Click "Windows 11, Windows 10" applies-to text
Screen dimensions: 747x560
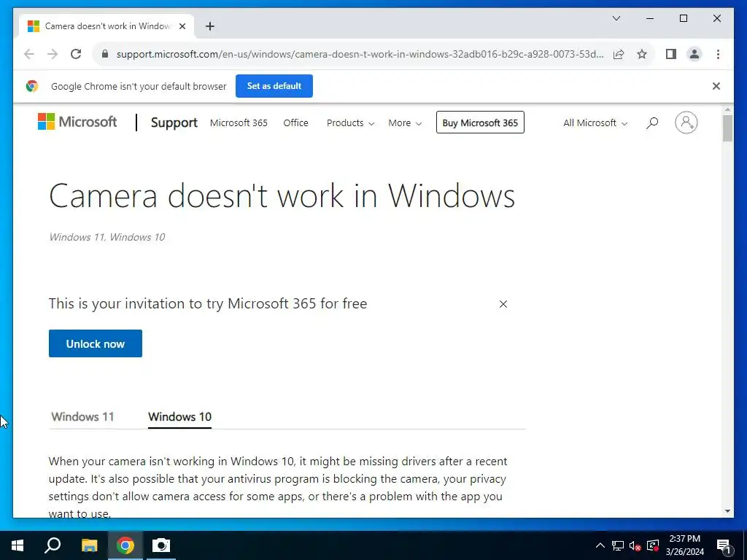(x=107, y=237)
